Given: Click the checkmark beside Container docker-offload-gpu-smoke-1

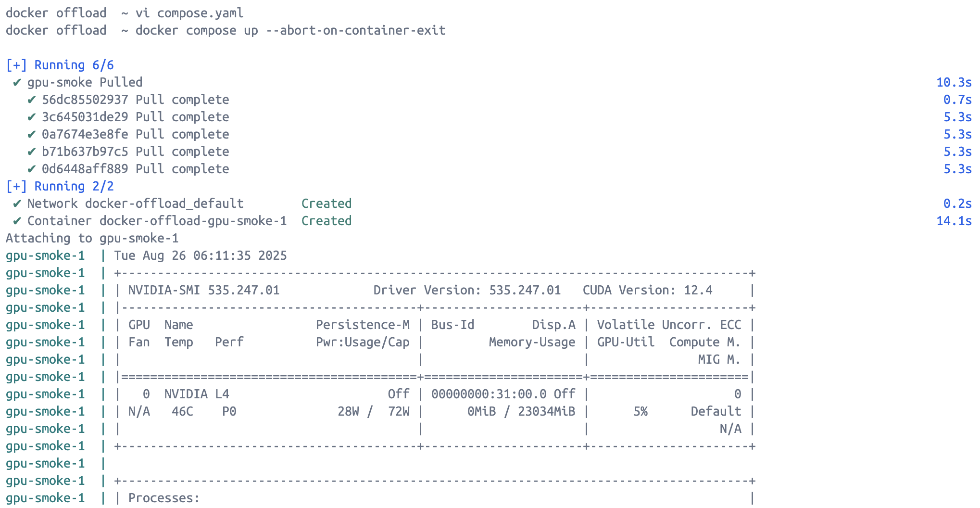Looking at the screenshot, I should tap(17, 221).
